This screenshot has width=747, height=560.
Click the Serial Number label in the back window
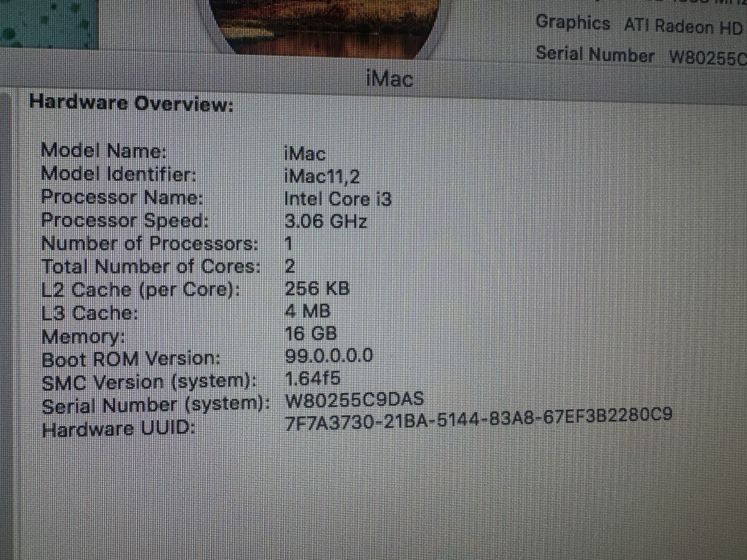pos(595,54)
